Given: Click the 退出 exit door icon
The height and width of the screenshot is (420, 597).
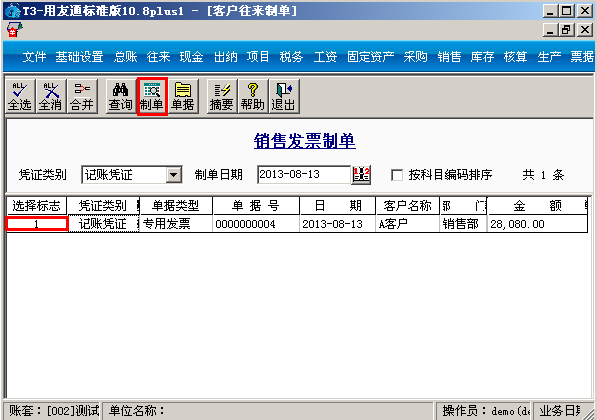Looking at the screenshot, I should (284, 96).
